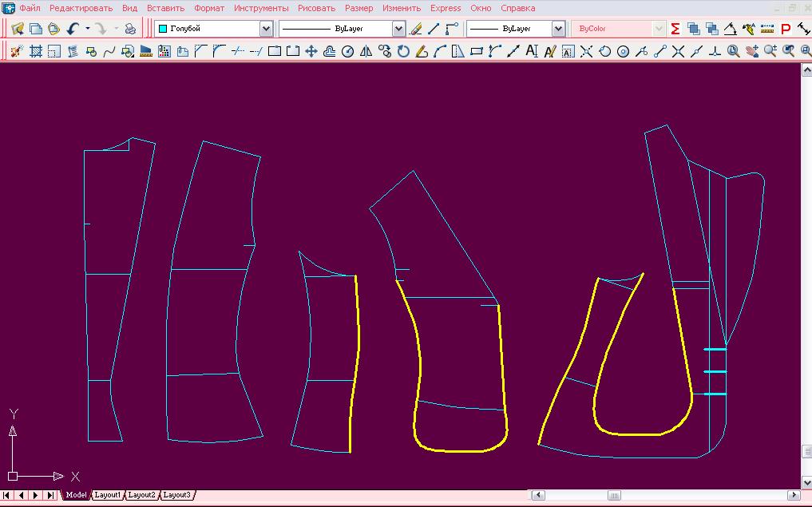Activate the Pan hand tool
Screen dimensions: 812x507
pos(751,52)
